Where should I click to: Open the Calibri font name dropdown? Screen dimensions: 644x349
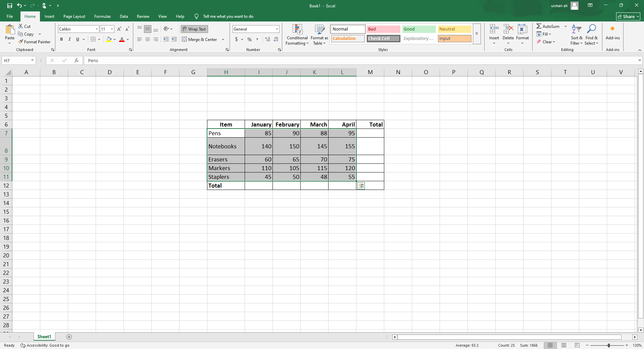point(97,29)
